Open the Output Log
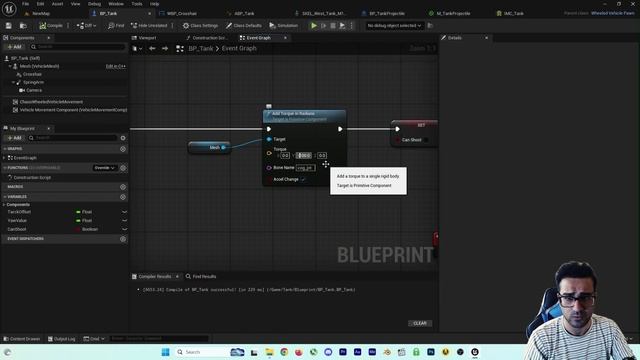This screenshot has width=640, height=360. tap(61, 339)
